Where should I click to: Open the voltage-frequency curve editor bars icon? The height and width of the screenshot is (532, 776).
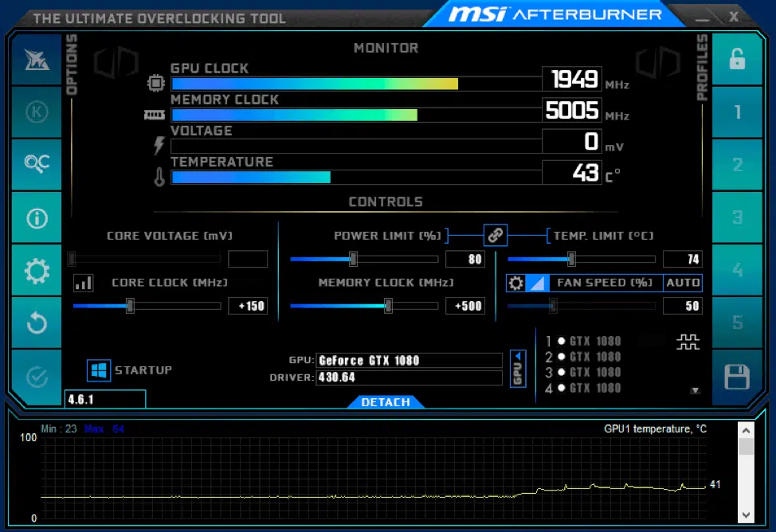[x=83, y=283]
